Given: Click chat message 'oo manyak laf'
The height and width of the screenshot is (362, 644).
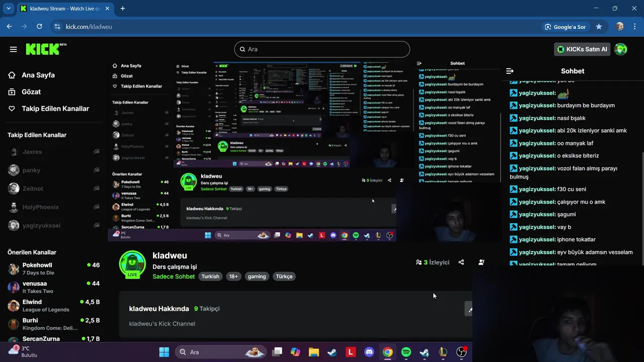Looking at the screenshot, I should point(576,143).
